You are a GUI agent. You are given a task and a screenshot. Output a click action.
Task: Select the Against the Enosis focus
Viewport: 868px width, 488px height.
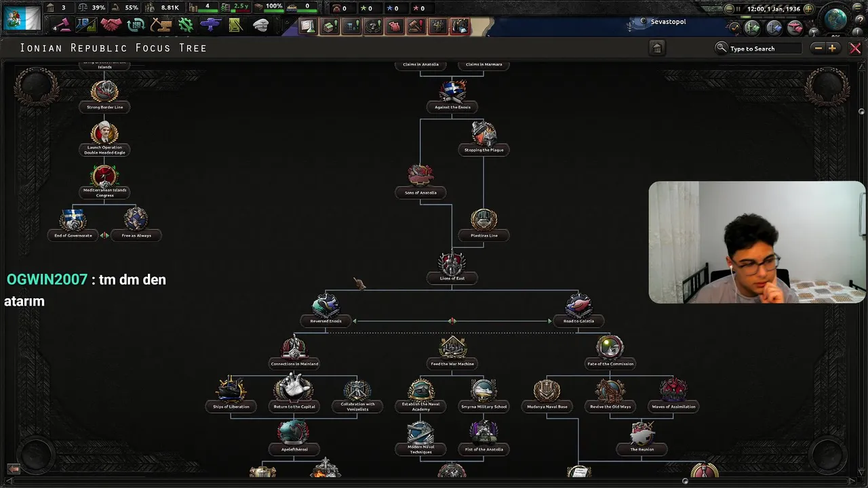click(452, 96)
